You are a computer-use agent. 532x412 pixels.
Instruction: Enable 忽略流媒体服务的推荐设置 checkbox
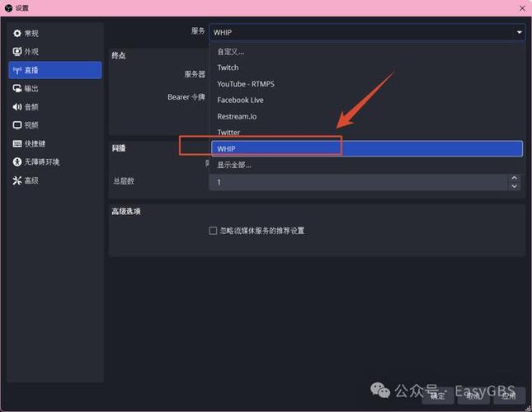213,231
